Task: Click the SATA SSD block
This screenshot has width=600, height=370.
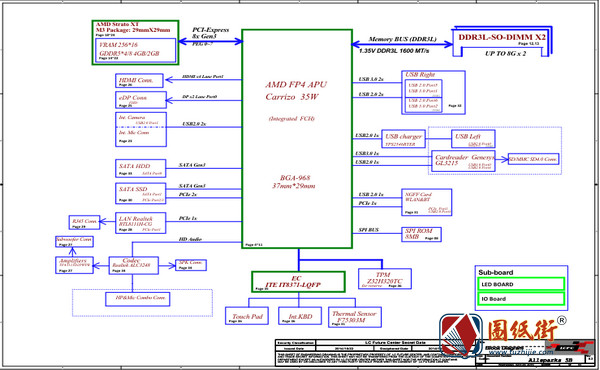Action: point(140,193)
